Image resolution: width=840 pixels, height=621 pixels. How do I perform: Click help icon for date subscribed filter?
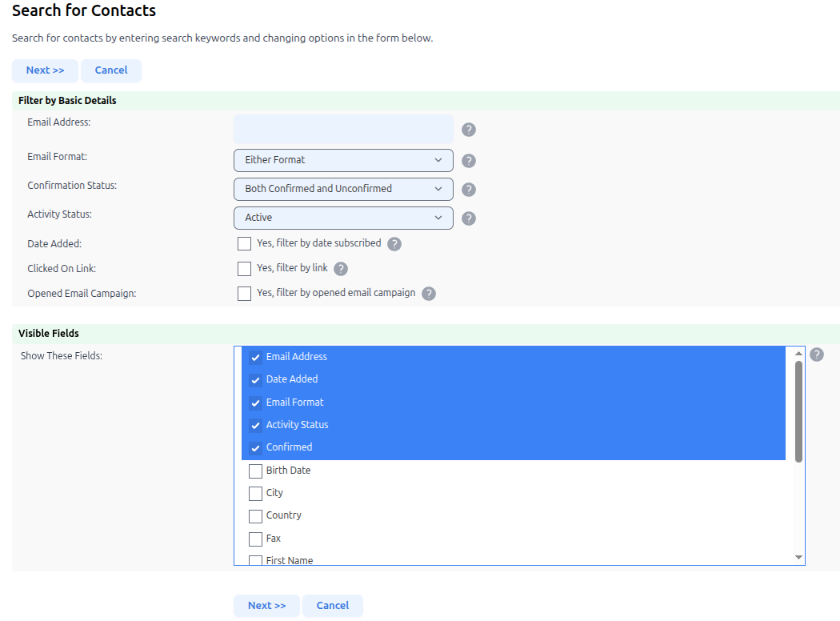click(x=394, y=244)
